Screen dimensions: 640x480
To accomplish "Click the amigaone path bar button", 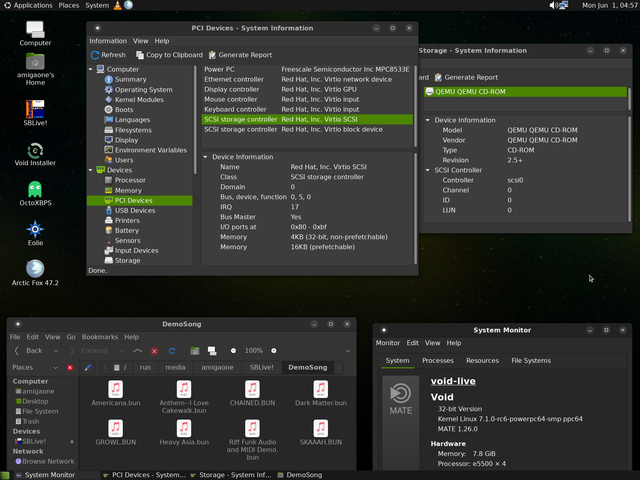I will 217,367.
